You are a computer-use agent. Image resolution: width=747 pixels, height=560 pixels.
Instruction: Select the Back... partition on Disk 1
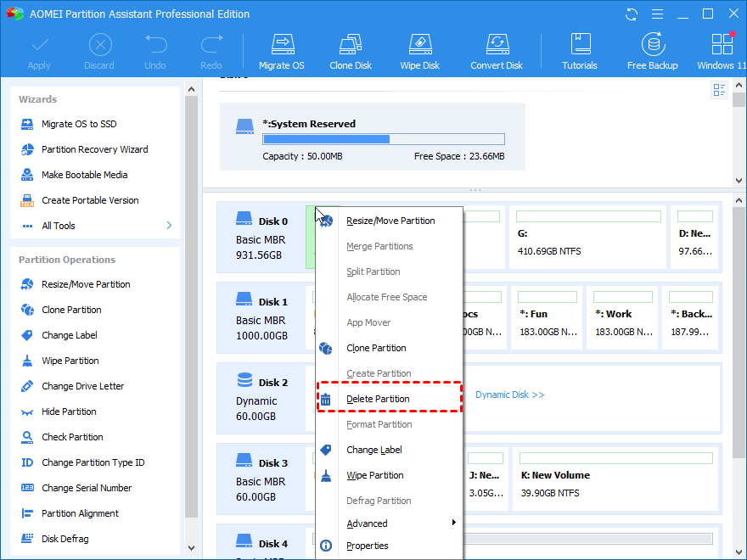coord(690,317)
